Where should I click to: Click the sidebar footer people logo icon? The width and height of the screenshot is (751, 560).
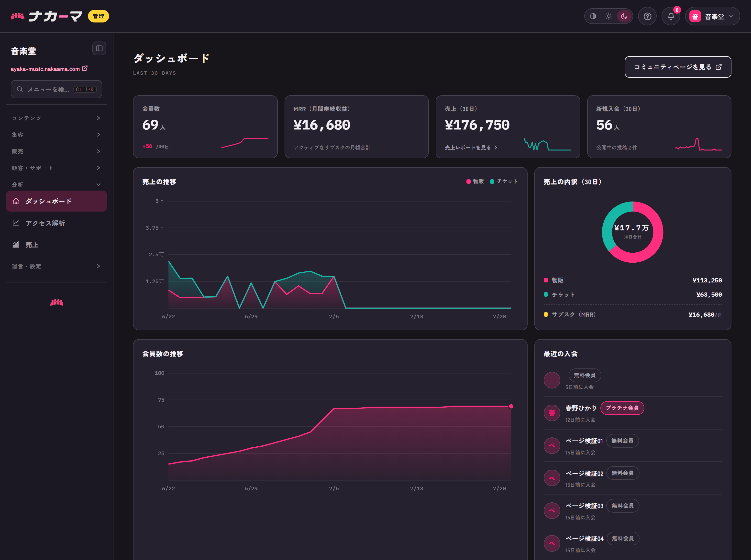(57, 302)
